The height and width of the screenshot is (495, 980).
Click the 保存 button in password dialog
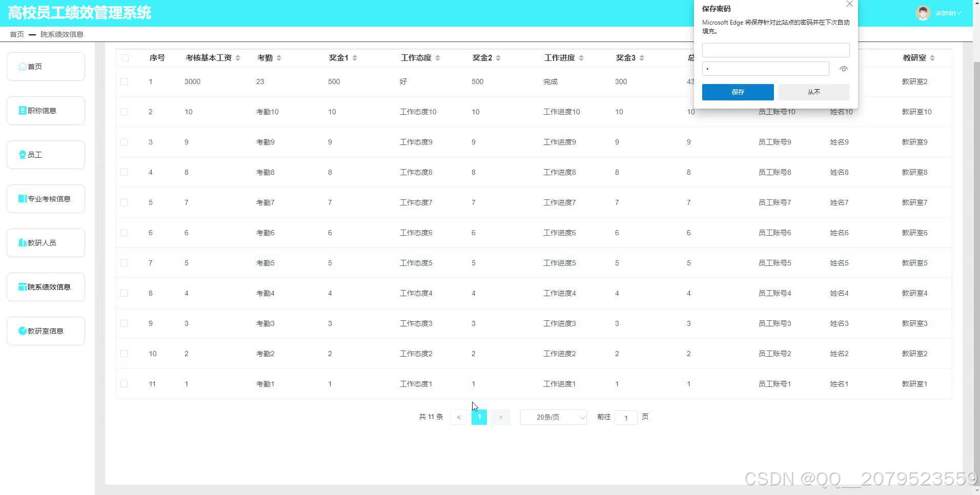coord(737,92)
